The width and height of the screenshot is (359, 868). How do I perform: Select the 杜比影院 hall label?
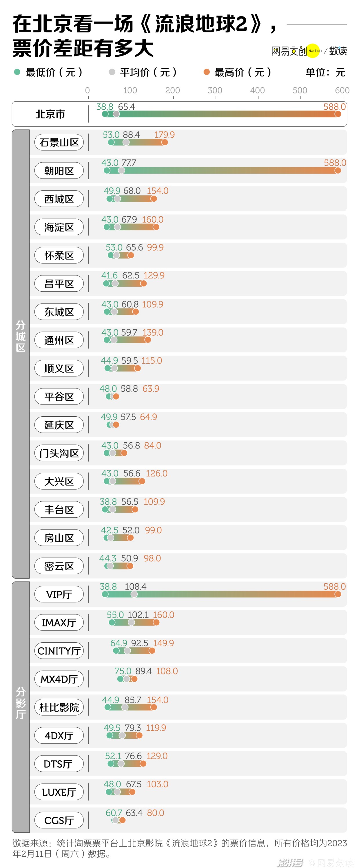(x=59, y=707)
